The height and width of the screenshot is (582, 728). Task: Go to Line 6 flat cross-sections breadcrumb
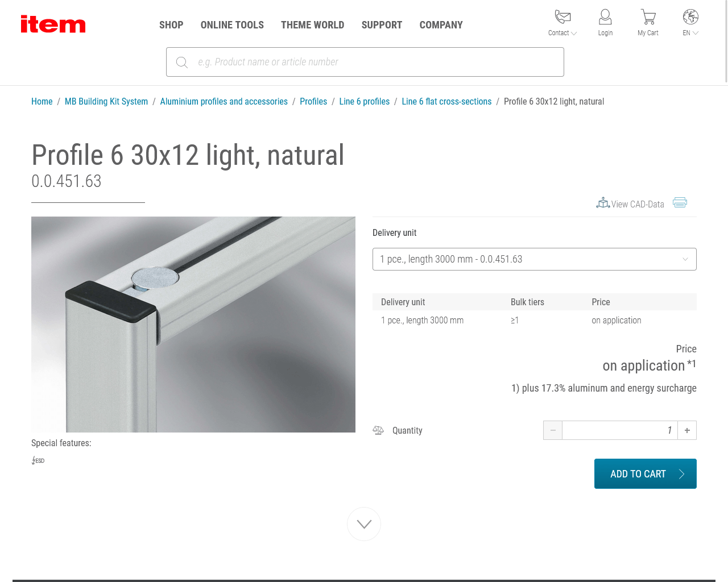pyautogui.click(x=446, y=101)
